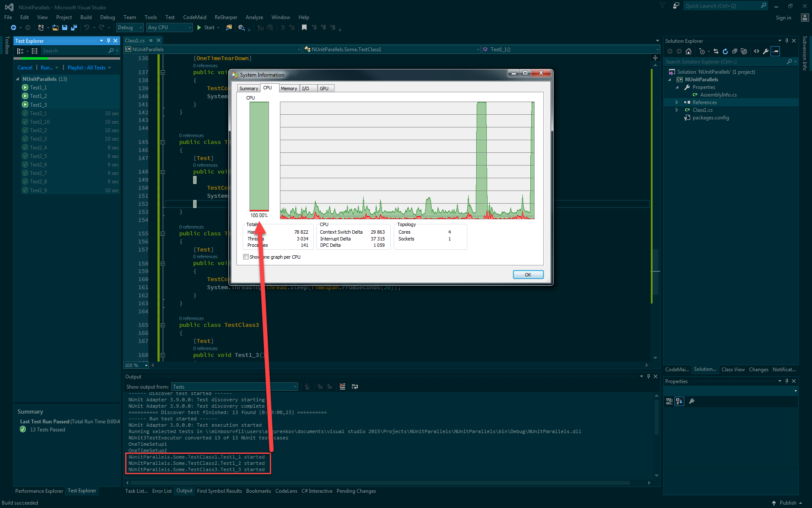
Task: Click Sync with Active Document icon
Action: (716, 51)
